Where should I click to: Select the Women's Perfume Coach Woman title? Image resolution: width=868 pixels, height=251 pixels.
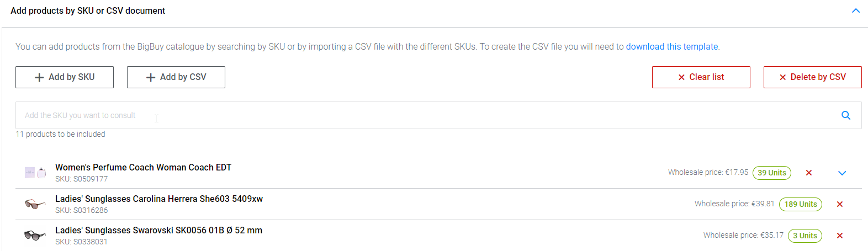point(143,168)
